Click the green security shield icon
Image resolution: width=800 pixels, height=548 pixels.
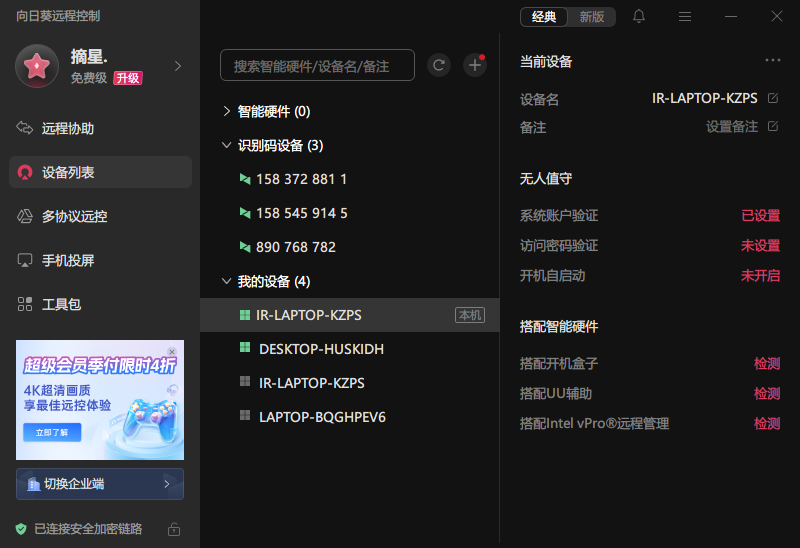pyautogui.click(x=21, y=529)
